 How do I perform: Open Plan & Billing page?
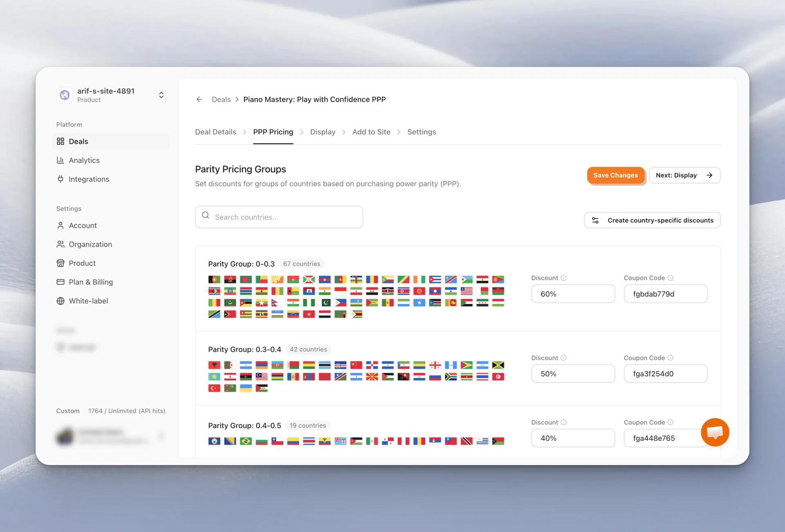pyautogui.click(x=111, y=282)
